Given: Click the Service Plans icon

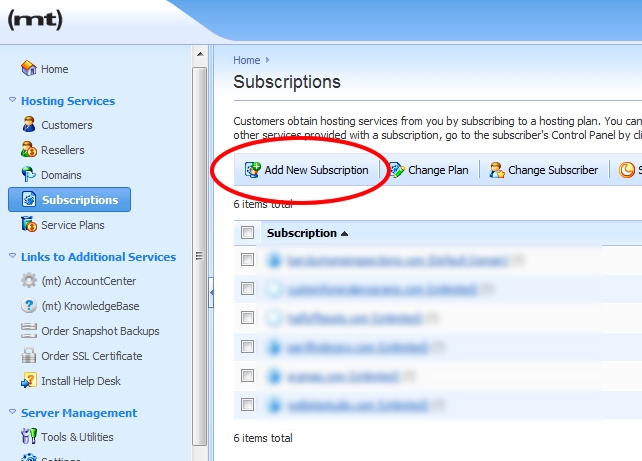Looking at the screenshot, I should pyautogui.click(x=29, y=224).
